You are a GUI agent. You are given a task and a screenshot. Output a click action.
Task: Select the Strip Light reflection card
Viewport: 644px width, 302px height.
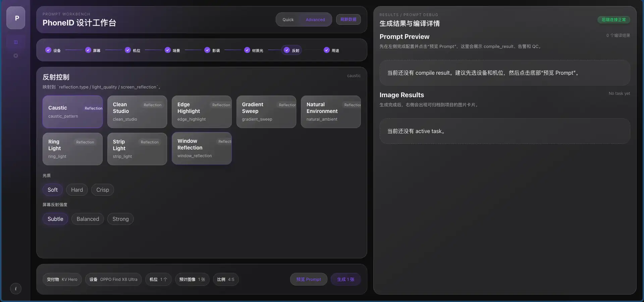click(137, 149)
